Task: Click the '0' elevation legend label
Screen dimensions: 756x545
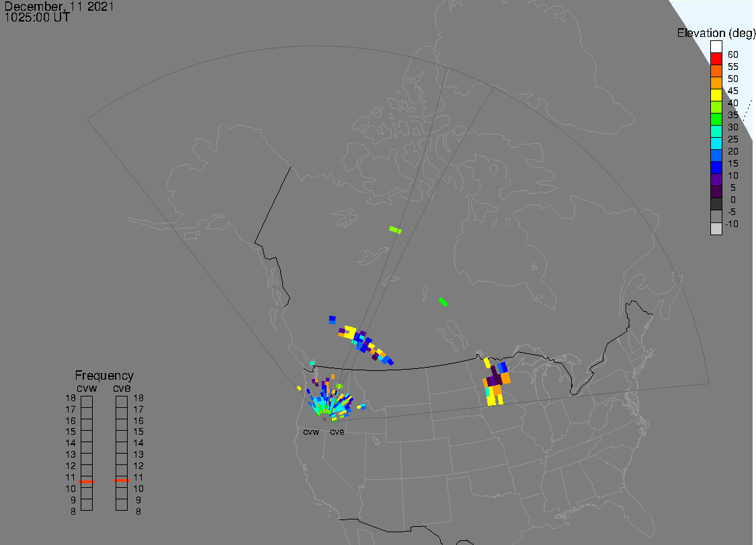Action: 733,200
